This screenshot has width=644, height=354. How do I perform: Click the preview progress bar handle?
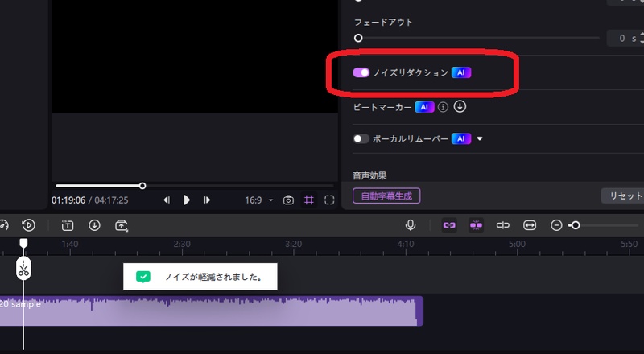tap(142, 186)
